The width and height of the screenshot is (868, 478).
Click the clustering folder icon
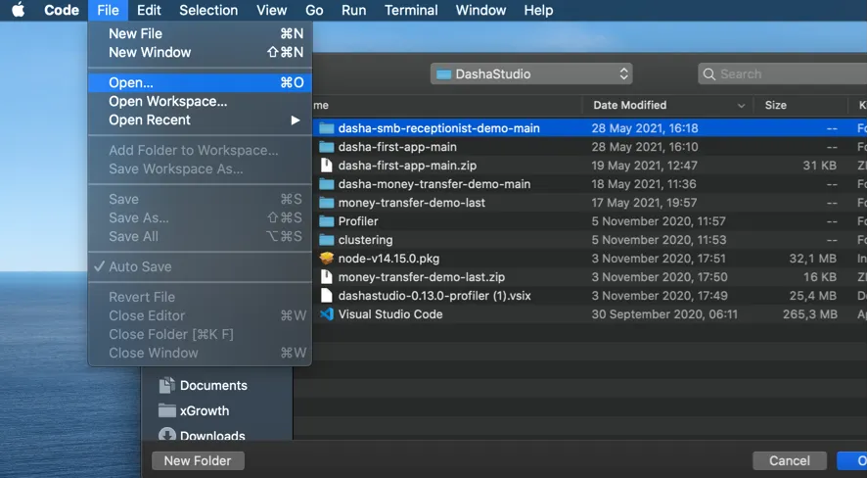point(327,240)
